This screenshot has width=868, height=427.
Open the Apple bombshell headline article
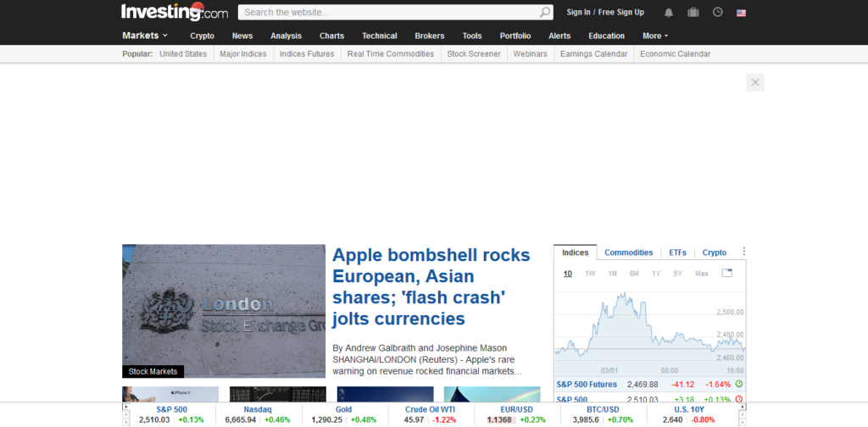click(431, 286)
